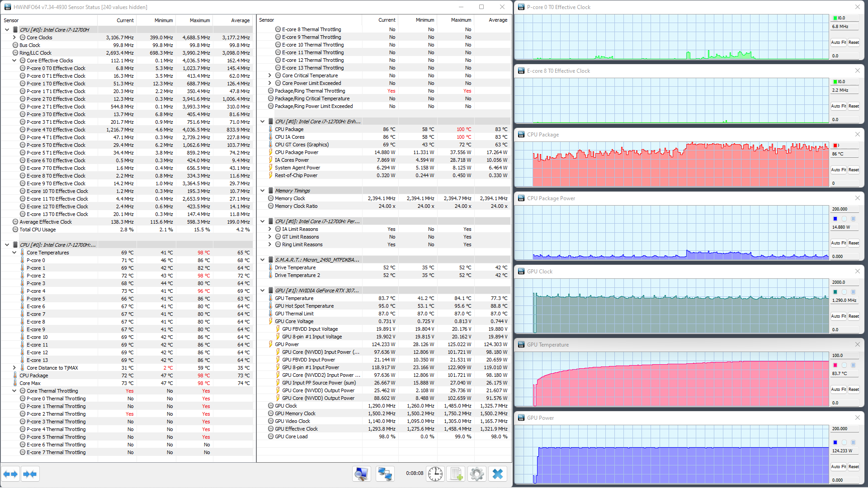Image resolution: width=868 pixels, height=488 pixels.
Task: Open sensor settings gear icon
Action: (x=476, y=474)
